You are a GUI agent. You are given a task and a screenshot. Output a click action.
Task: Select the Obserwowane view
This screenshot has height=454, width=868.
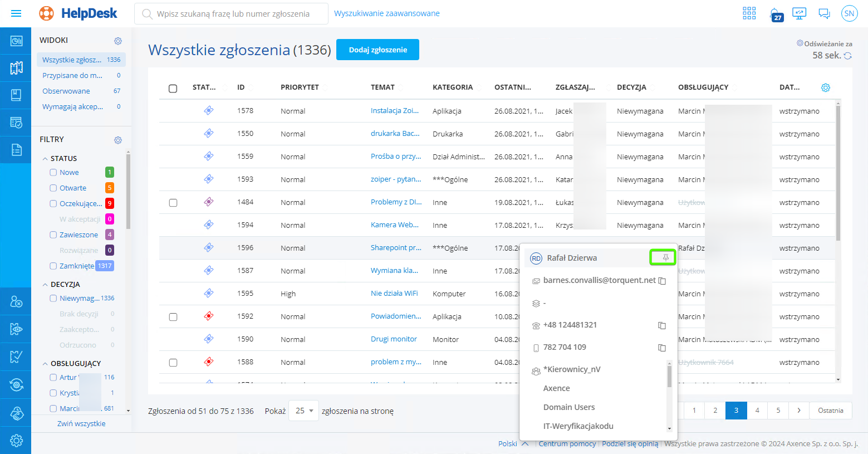(66, 91)
